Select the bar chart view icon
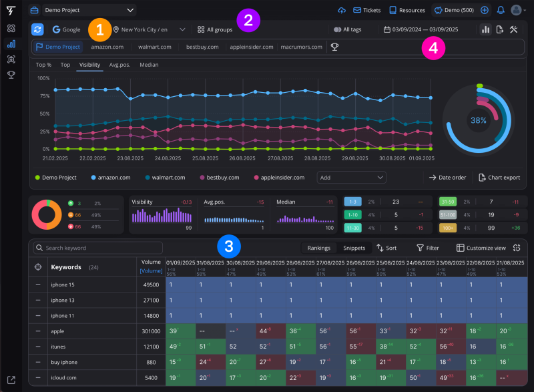This screenshot has width=534, height=392. pos(485,29)
